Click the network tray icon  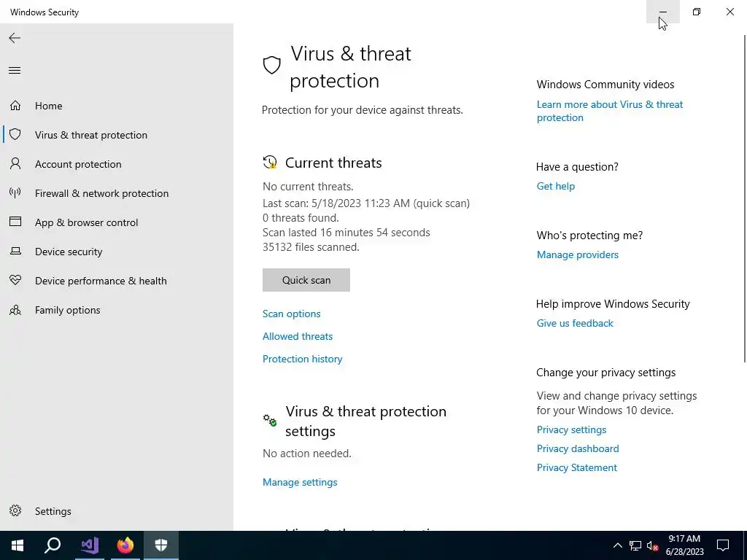point(635,545)
